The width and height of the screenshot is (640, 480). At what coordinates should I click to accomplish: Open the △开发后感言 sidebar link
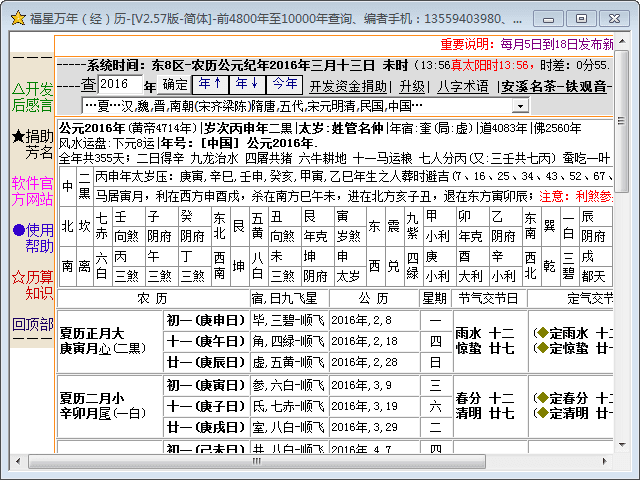32,97
